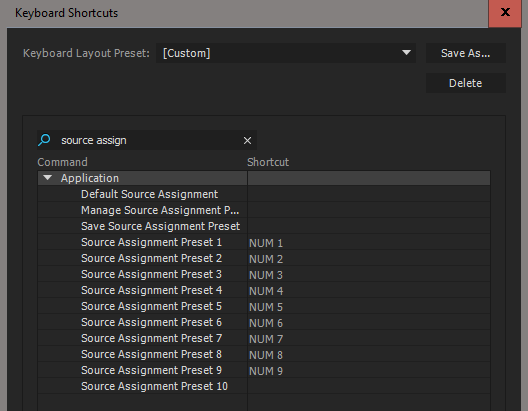
Task: Click the Delete preset button
Action: 466,83
